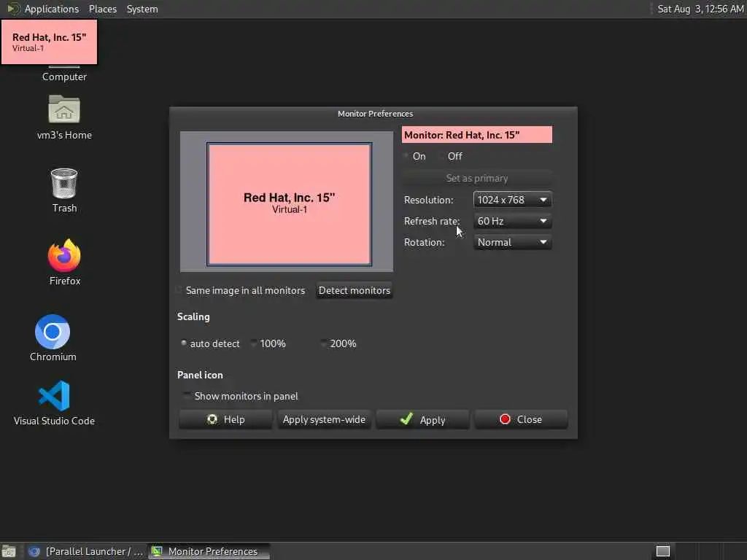Click the Help button

pyautogui.click(x=225, y=419)
